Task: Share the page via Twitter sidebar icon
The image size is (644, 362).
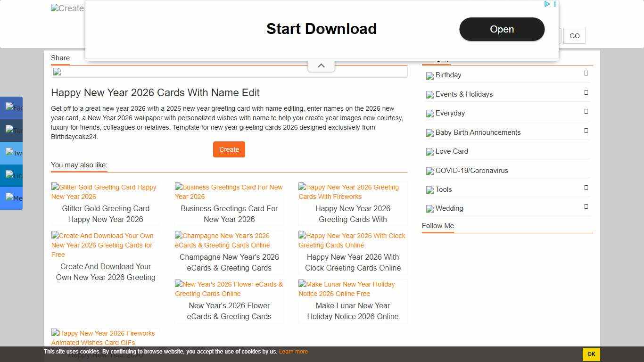Action: click(x=11, y=153)
